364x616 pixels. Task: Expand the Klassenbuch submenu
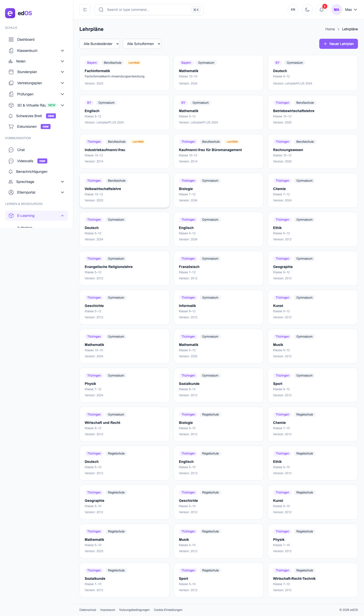pos(62,51)
